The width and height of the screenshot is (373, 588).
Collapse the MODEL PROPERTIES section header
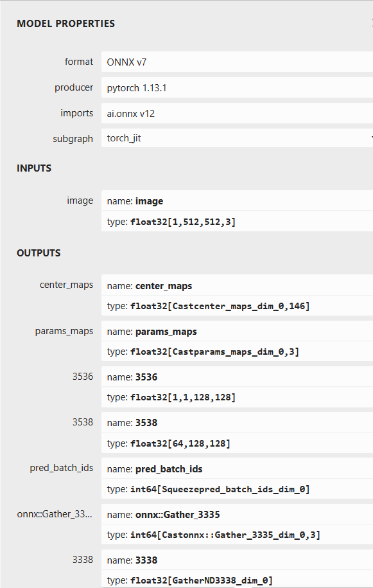click(64, 23)
